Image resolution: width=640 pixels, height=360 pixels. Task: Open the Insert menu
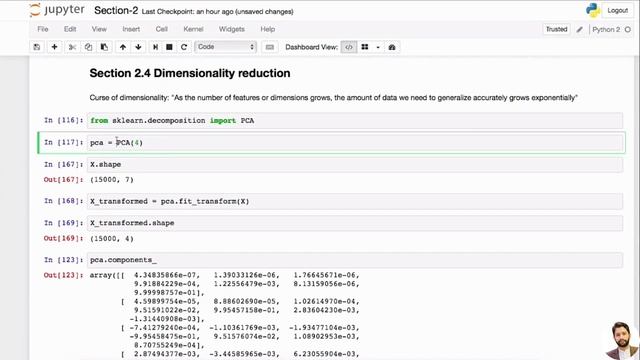click(131, 29)
